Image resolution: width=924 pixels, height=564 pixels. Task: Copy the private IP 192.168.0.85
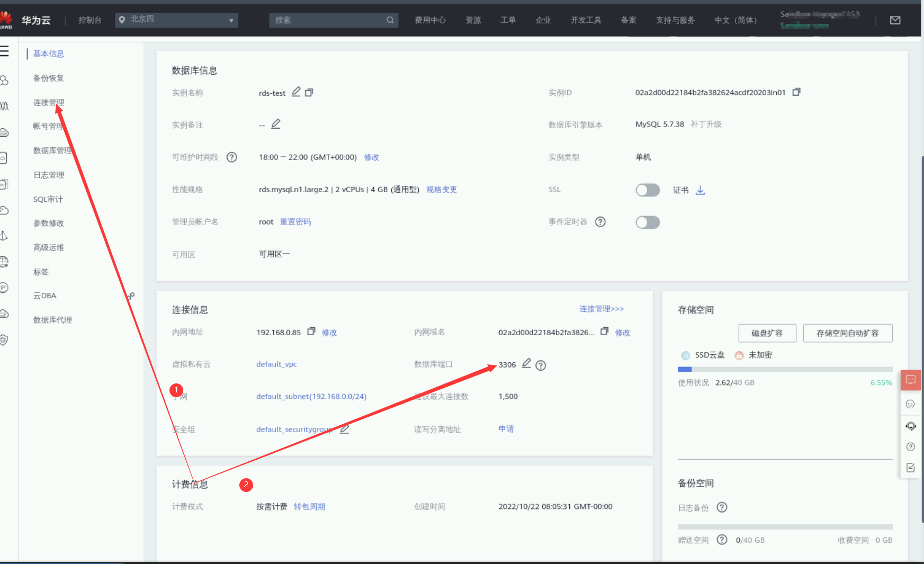pyautogui.click(x=311, y=332)
